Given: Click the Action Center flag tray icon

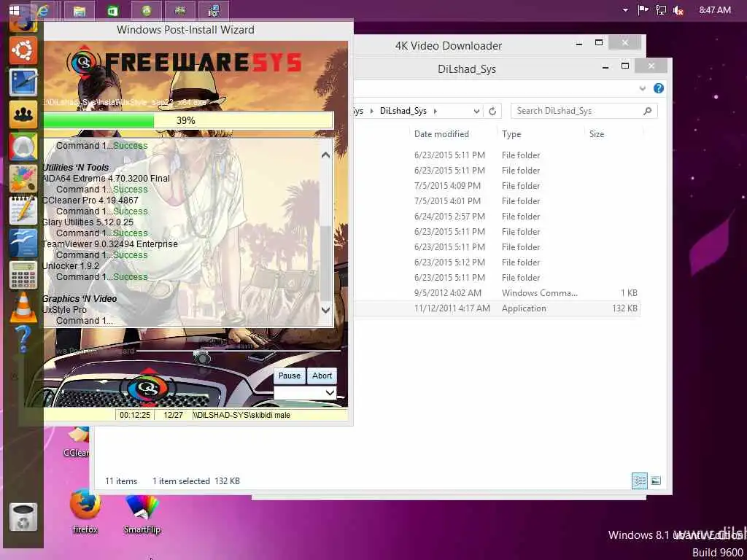Looking at the screenshot, I should click(643, 10).
